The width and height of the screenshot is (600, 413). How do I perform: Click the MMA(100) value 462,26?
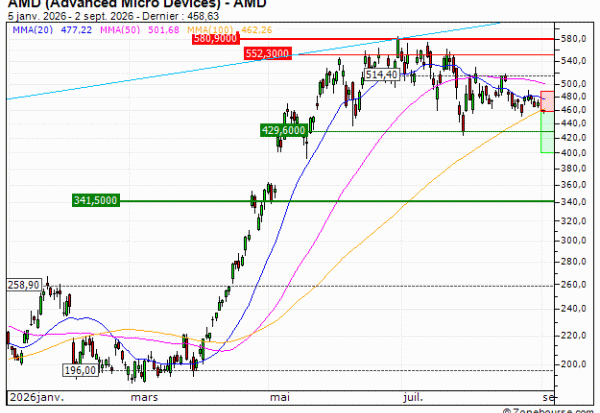257,30
